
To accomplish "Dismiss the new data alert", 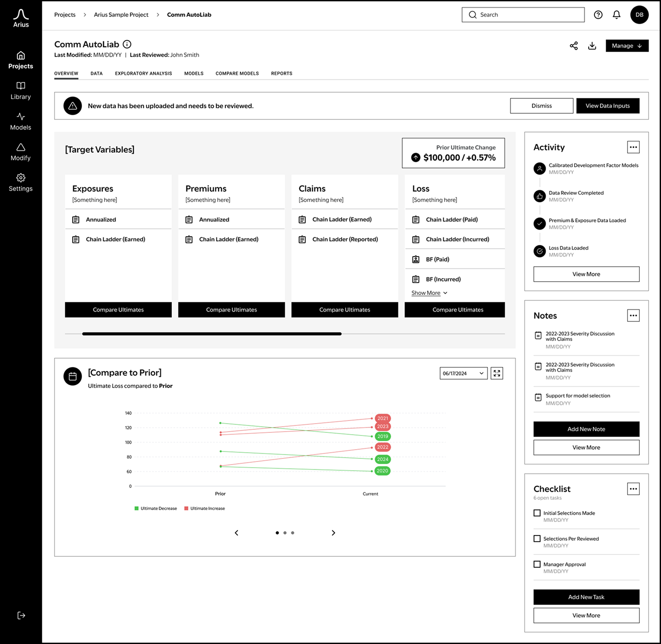I will (542, 106).
